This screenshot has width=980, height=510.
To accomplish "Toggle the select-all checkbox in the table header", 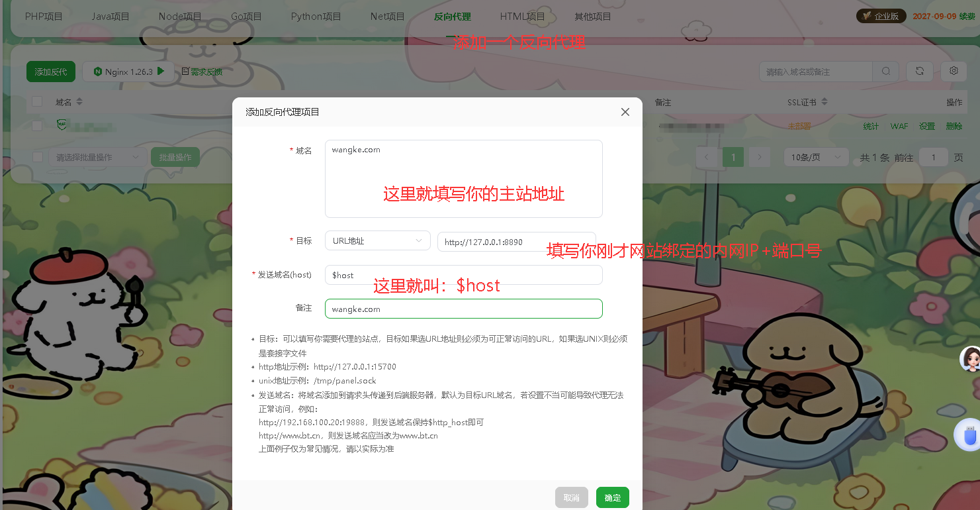I will coord(37,102).
